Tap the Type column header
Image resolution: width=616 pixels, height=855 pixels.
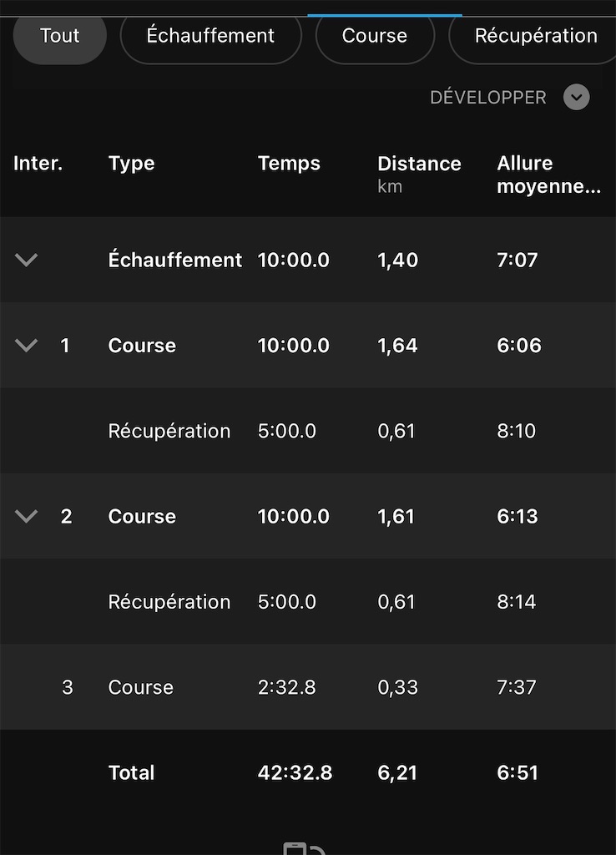pos(131,163)
